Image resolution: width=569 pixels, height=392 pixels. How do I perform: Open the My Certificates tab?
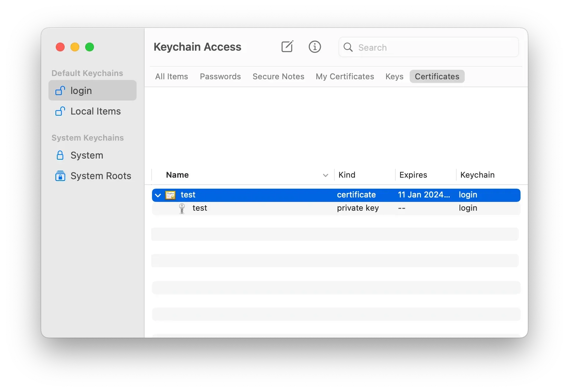(345, 76)
